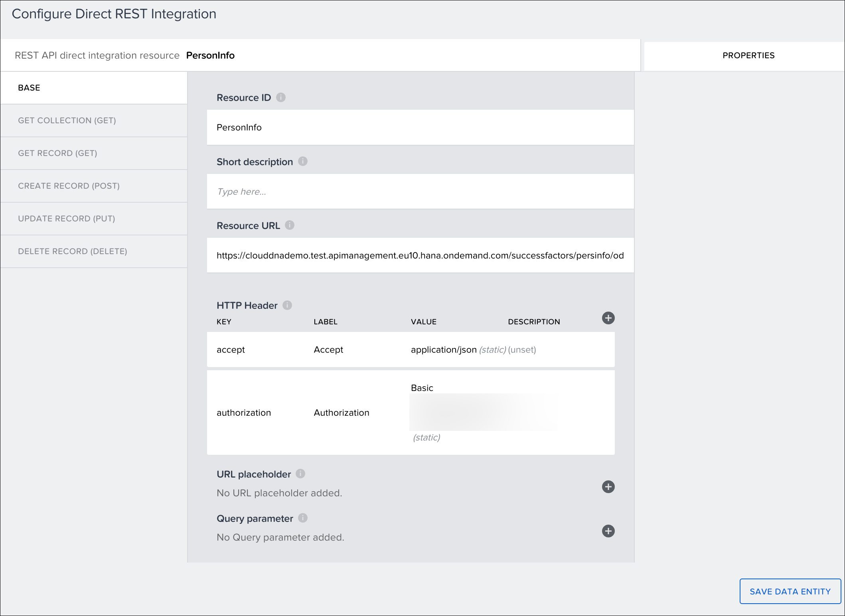Click the Authorization label cell

coord(342,413)
